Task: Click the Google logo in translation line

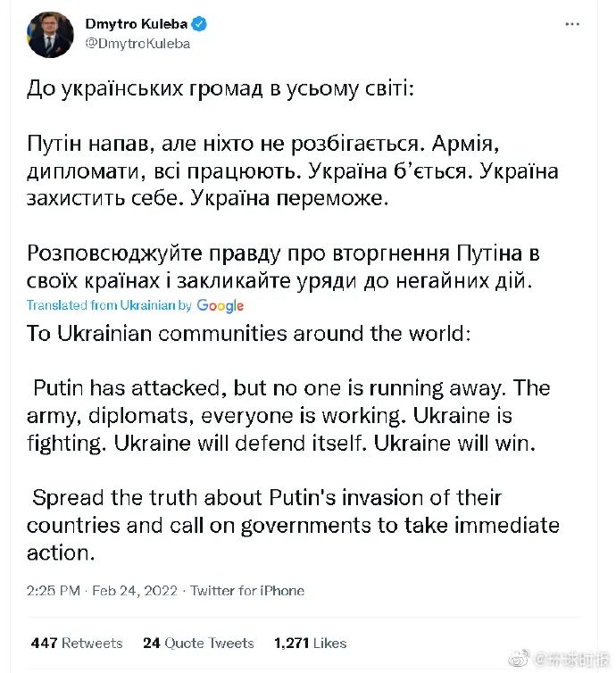Action: tap(221, 305)
